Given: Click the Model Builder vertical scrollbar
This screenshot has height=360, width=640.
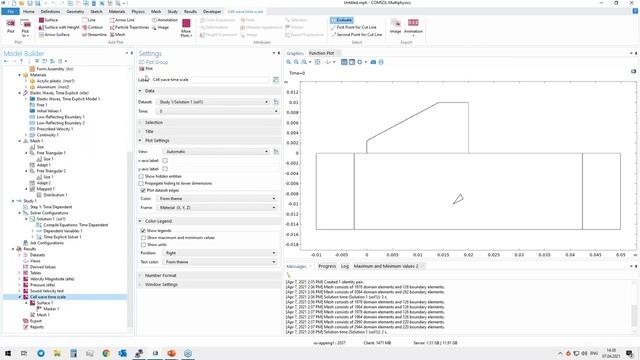Looking at the screenshot, I should pos(130,239).
